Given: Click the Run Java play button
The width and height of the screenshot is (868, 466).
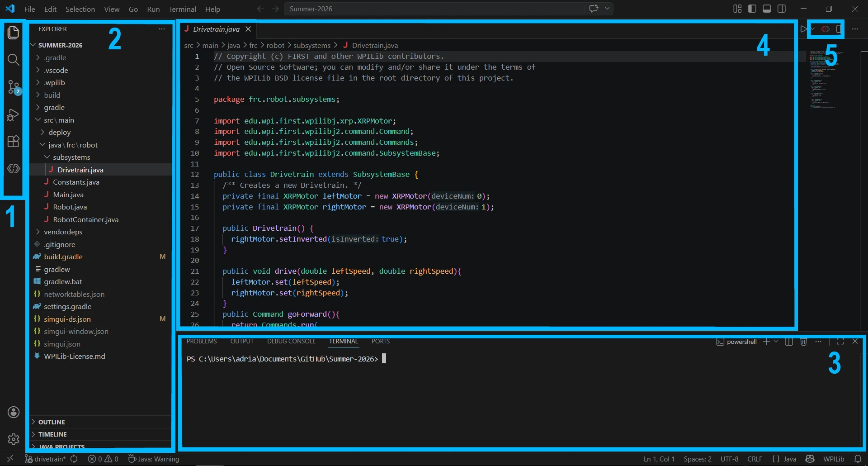Looking at the screenshot, I should coord(803,29).
